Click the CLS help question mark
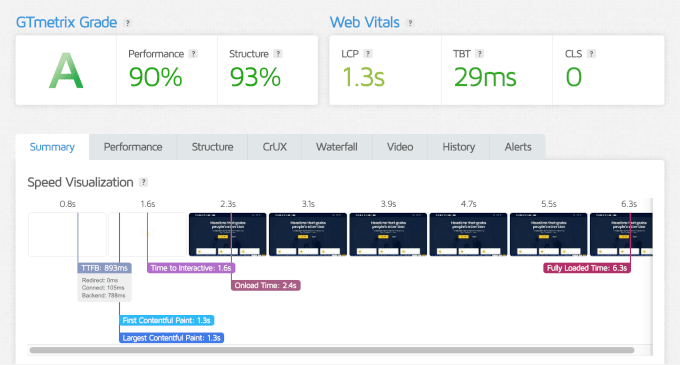 (x=591, y=54)
